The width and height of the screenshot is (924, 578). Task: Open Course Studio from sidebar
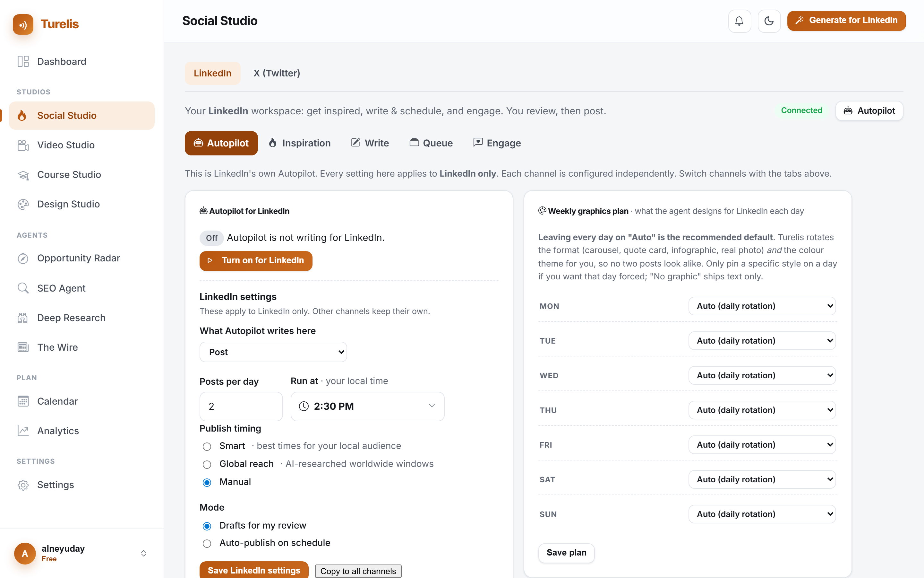pyautogui.click(x=82, y=175)
